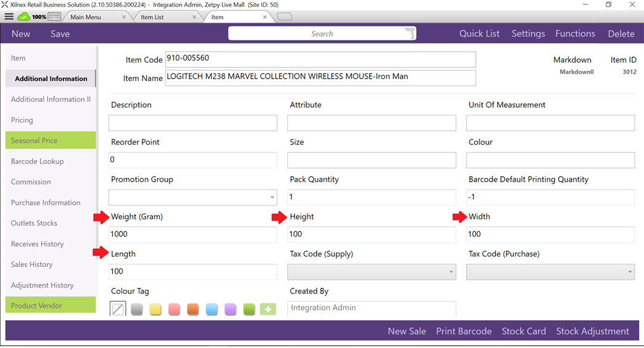
Task: Click the green cloud sync icon
Action: 23,17
